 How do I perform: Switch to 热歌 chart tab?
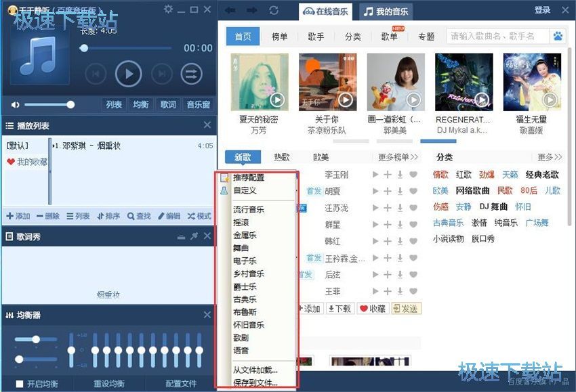[x=282, y=158]
